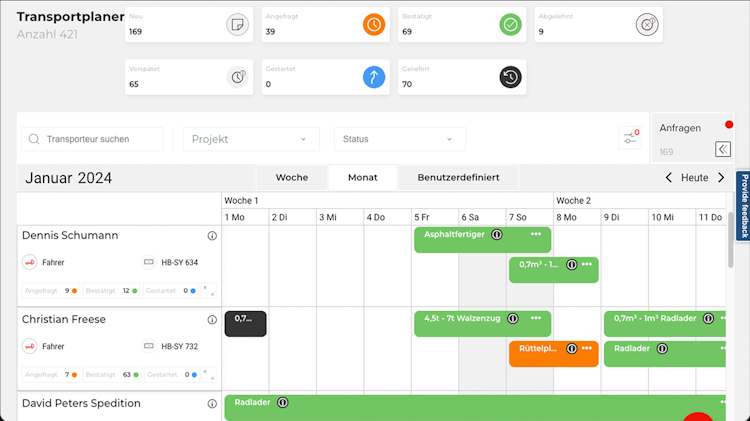
Task: Go to next period with right chevron
Action: 721,178
